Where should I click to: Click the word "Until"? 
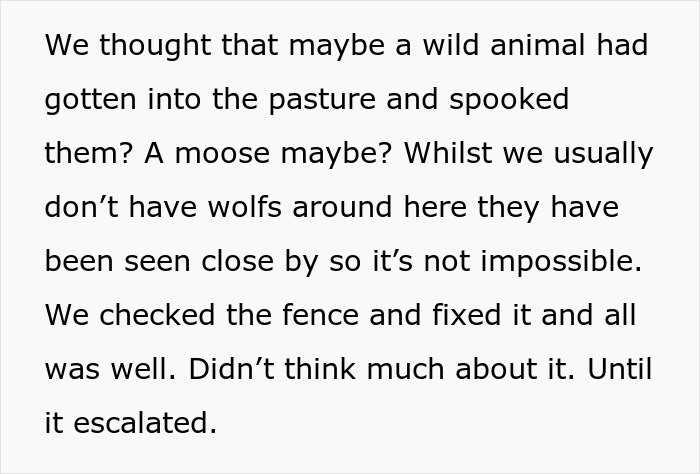click(620, 370)
